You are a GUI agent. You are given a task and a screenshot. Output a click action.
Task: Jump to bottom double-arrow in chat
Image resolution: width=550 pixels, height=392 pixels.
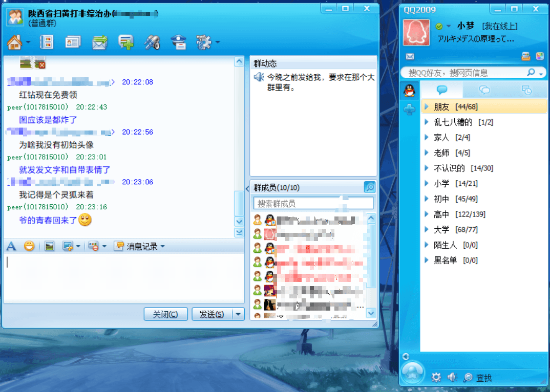coord(239,232)
